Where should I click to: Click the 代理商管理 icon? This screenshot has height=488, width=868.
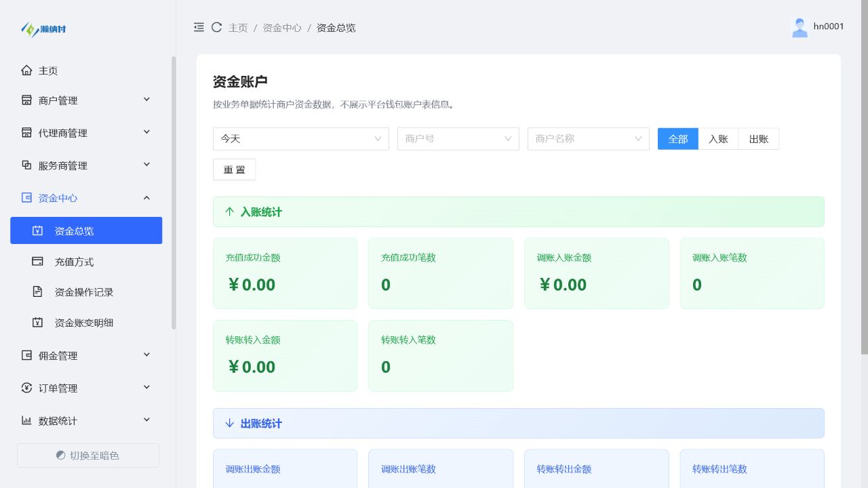pyautogui.click(x=26, y=133)
